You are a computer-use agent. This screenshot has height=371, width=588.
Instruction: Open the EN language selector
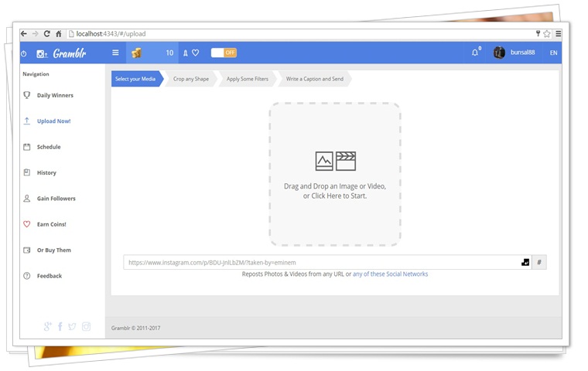553,53
